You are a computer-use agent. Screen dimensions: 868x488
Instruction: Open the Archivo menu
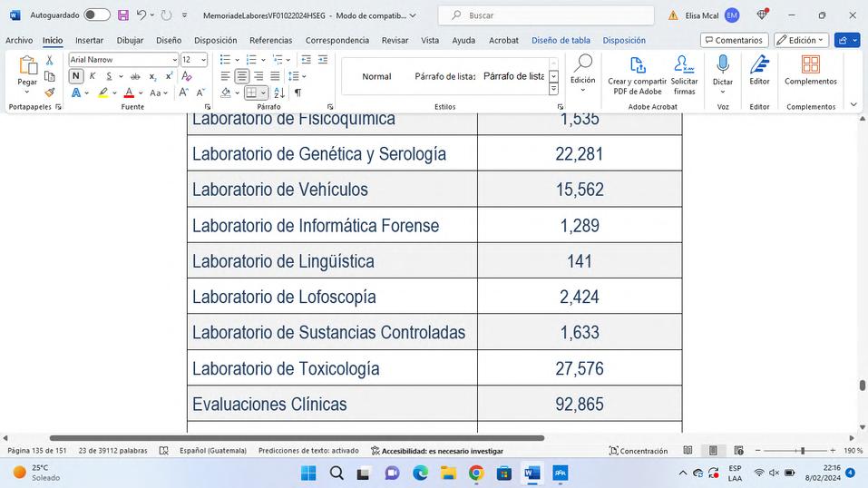tap(19, 41)
